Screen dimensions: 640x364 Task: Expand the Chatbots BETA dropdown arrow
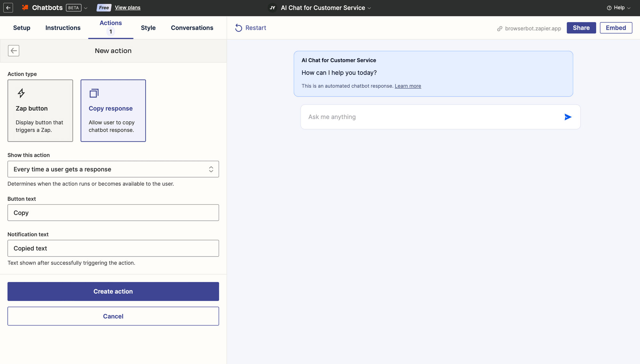pyautogui.click(x=86, y=8)
